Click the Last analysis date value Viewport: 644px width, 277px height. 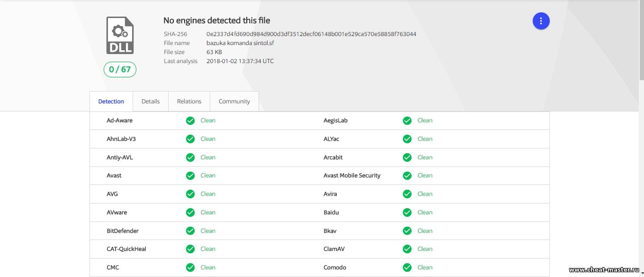[x=240, y=61]
